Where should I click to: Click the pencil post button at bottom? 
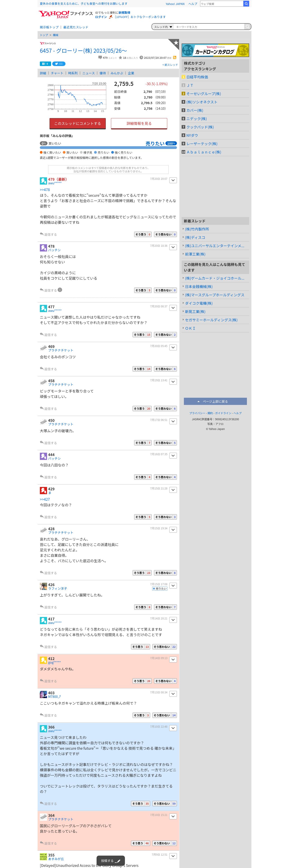(111, 861)
